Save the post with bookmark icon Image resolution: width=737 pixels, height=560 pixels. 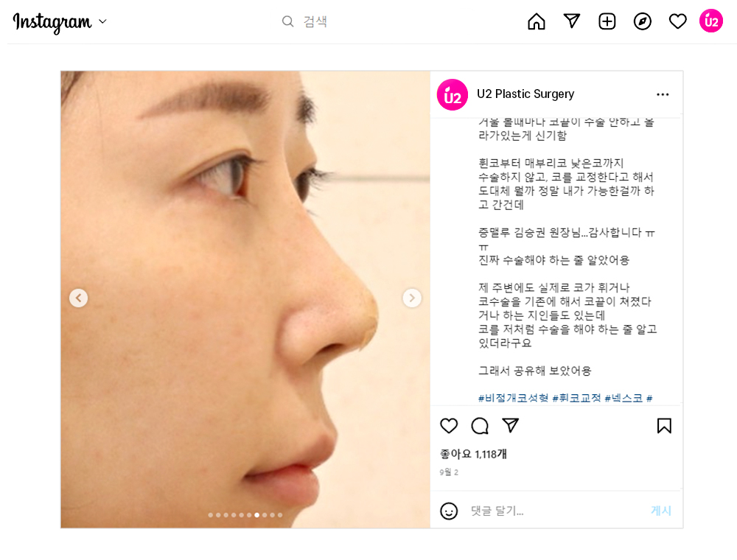click(x=664, y=426)
